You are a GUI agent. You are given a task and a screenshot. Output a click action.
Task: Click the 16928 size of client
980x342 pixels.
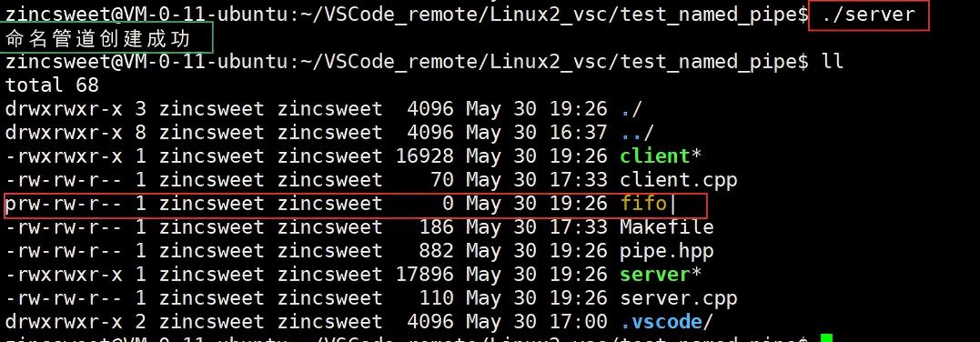click(425, 156)
